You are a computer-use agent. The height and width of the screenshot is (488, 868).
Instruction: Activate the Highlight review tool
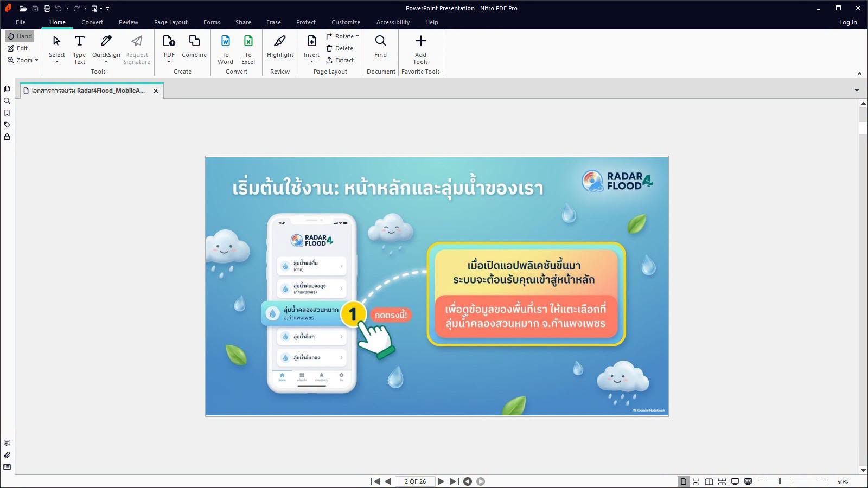point(280,47)
